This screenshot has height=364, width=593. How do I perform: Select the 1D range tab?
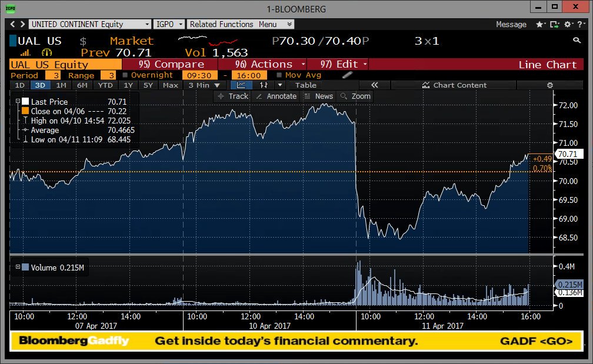pos(19,85)
